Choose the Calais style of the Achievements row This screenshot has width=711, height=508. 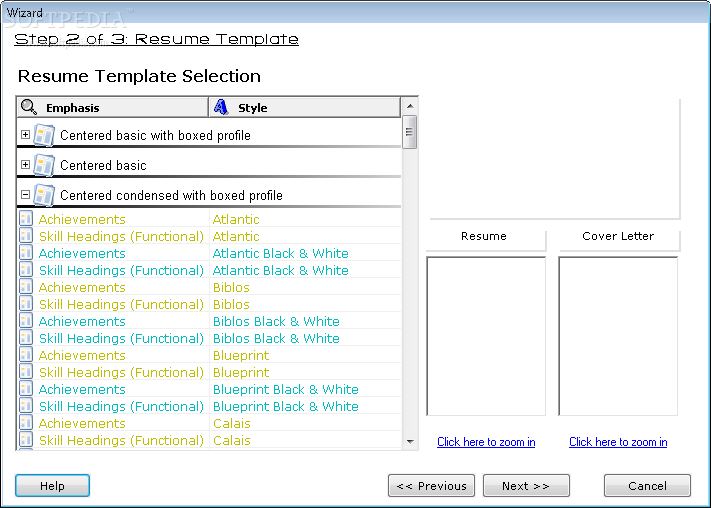232,423
